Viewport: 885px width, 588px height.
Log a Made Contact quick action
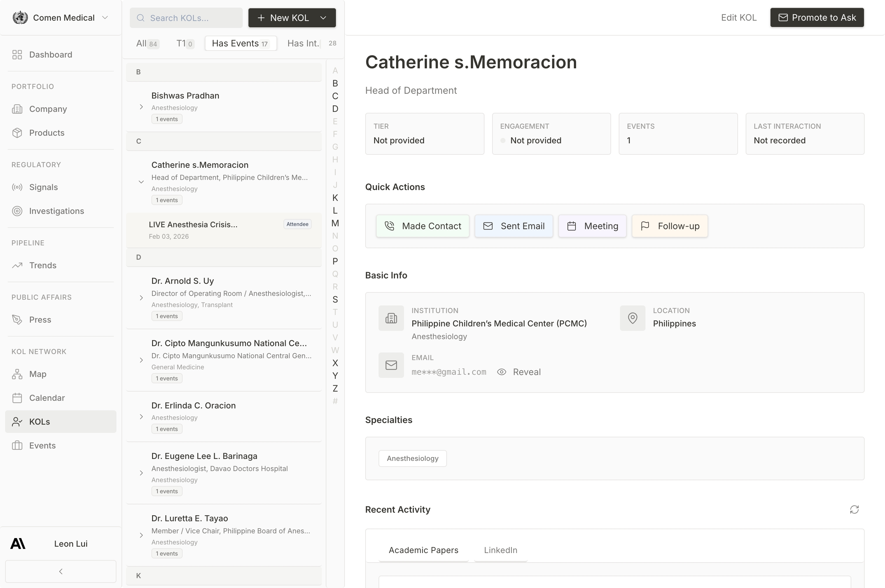click(x=422, y=226)
